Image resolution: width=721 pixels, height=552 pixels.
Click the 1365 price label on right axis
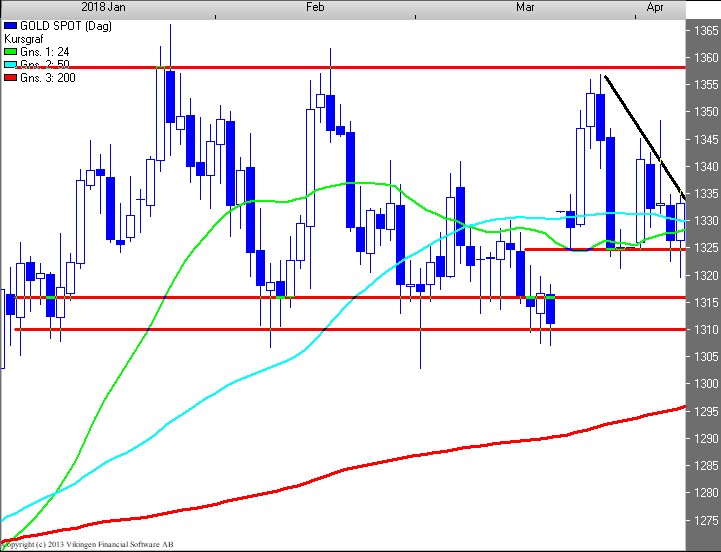pos(704,31)
